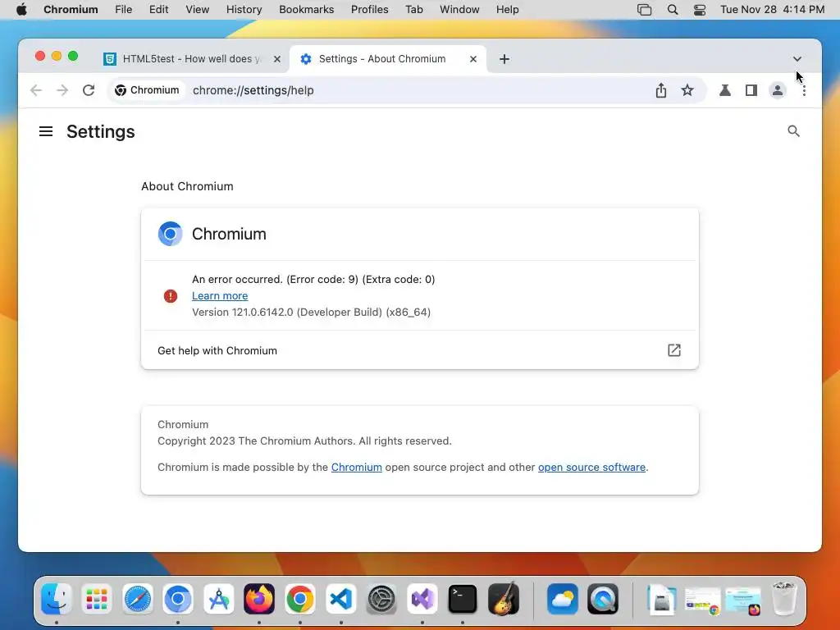
Task: Open the Edit menu
Action: pyautogui.click(x=158, y=10)
